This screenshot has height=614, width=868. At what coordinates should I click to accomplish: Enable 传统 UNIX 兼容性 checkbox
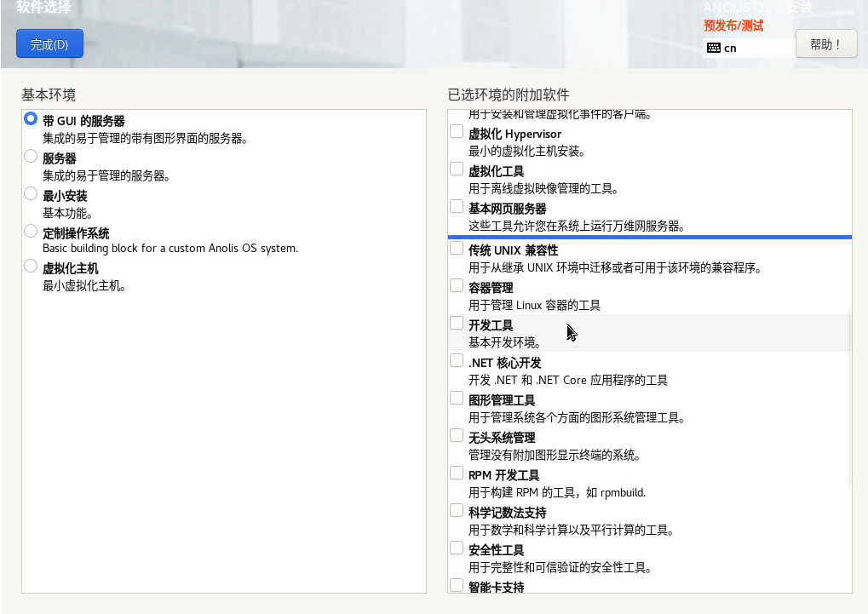point(457,249)
